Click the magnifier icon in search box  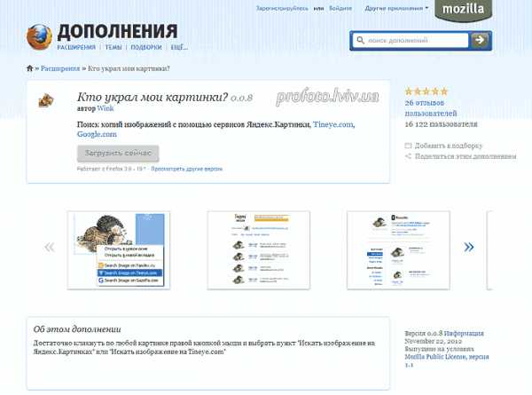360,41
